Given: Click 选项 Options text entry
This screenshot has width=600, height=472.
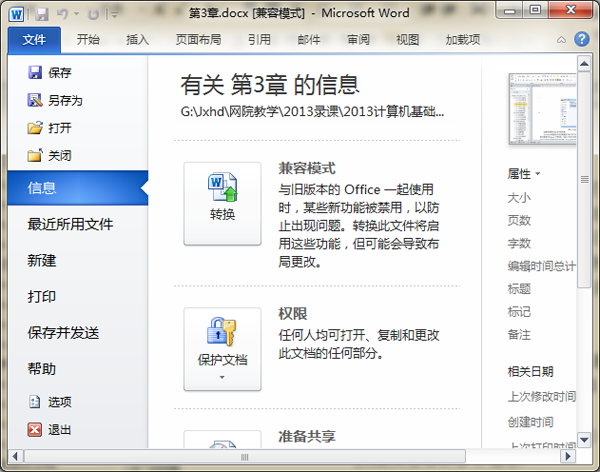Looking at the screenshot, I should [x=60, y=402].
